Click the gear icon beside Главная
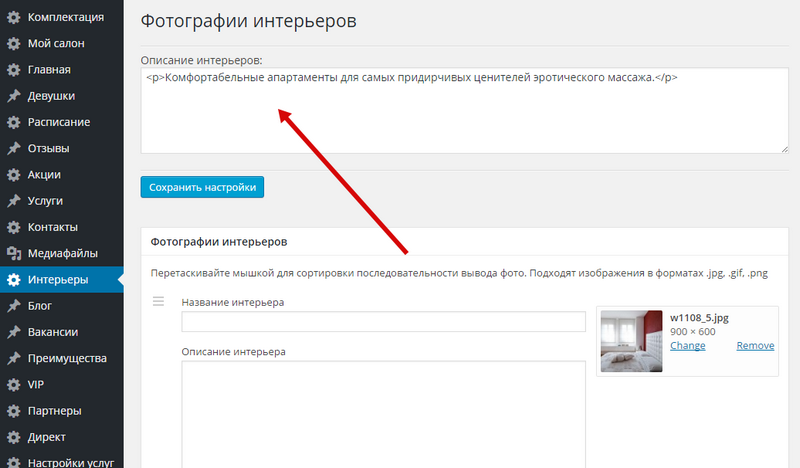The height and width of the screenshot is (468, 800). point(14,69)
